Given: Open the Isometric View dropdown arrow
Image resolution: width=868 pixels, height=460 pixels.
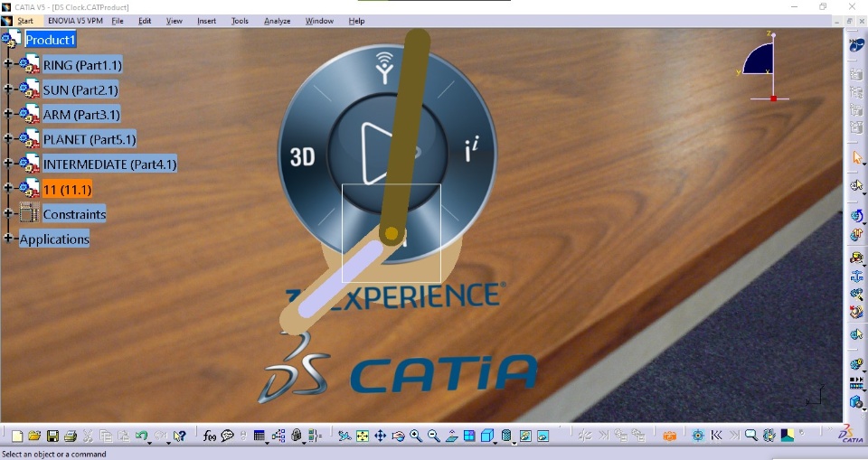Looking at the screenshot, I should point(496,442).
